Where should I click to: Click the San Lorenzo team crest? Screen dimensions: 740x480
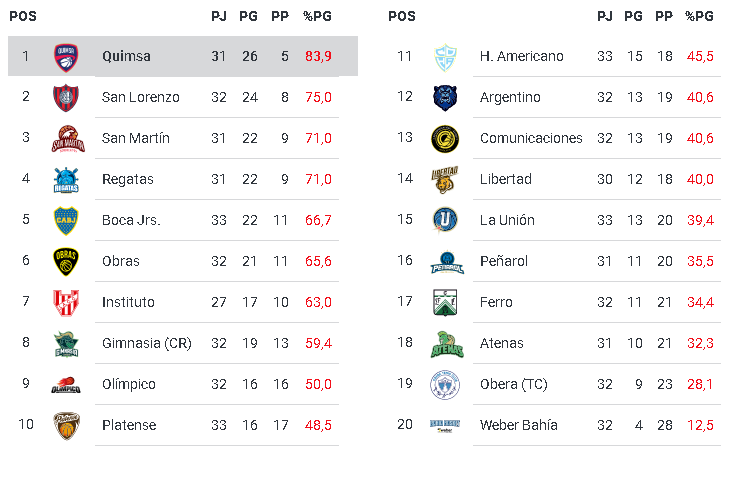pyautogui.click(x=66, y=97)
